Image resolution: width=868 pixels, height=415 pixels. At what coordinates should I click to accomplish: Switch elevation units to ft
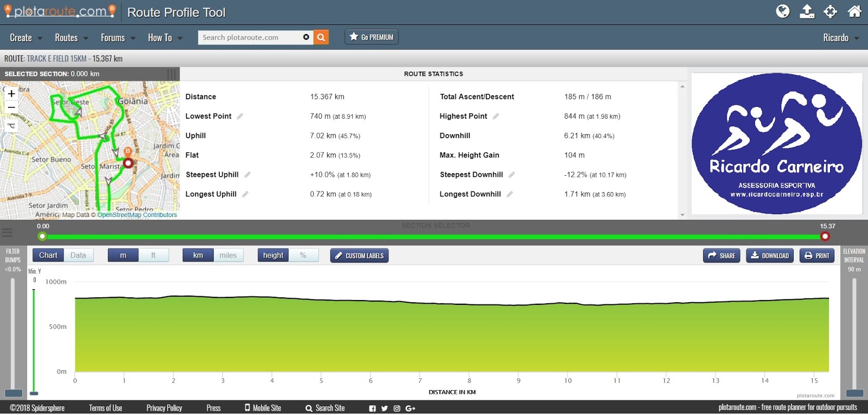154,256
